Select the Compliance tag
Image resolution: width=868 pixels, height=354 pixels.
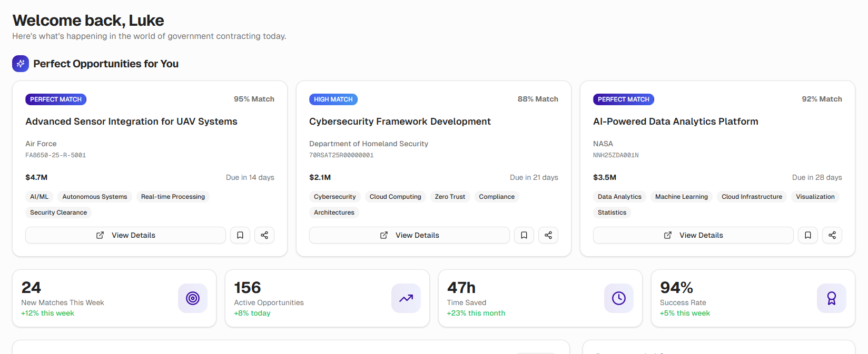tap(497, 197)
